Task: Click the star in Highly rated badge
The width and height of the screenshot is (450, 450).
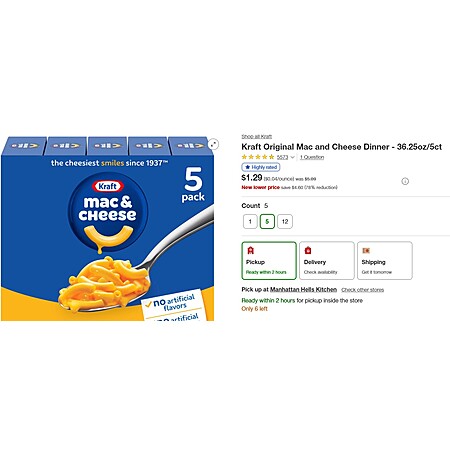Action: click(247, 167)
